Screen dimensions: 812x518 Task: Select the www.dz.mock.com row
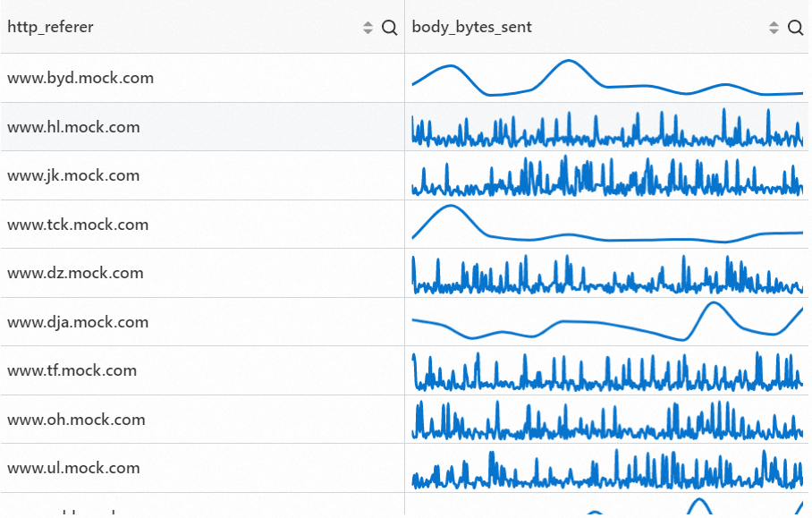[75, 273]
